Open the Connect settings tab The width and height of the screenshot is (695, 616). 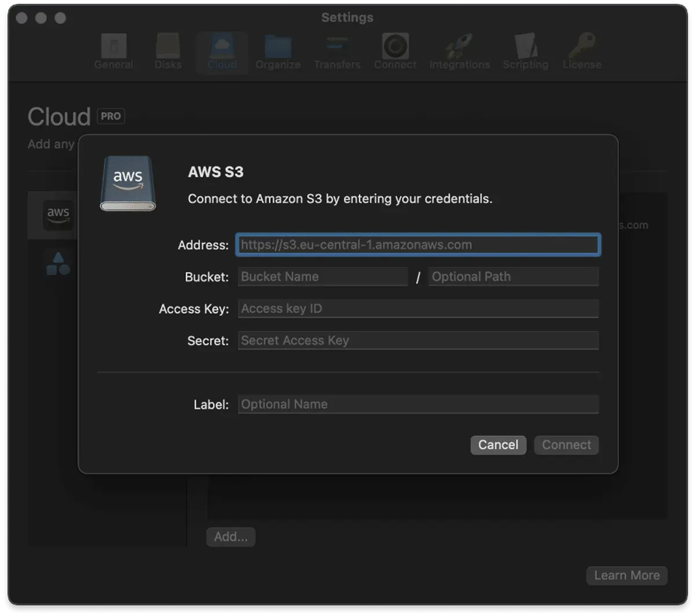point(395,52)
